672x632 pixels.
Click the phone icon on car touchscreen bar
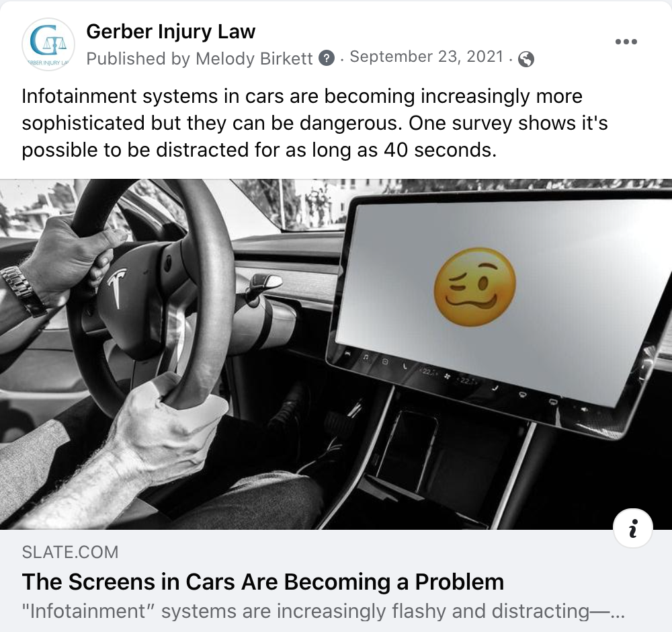click(x=405, y=366)
